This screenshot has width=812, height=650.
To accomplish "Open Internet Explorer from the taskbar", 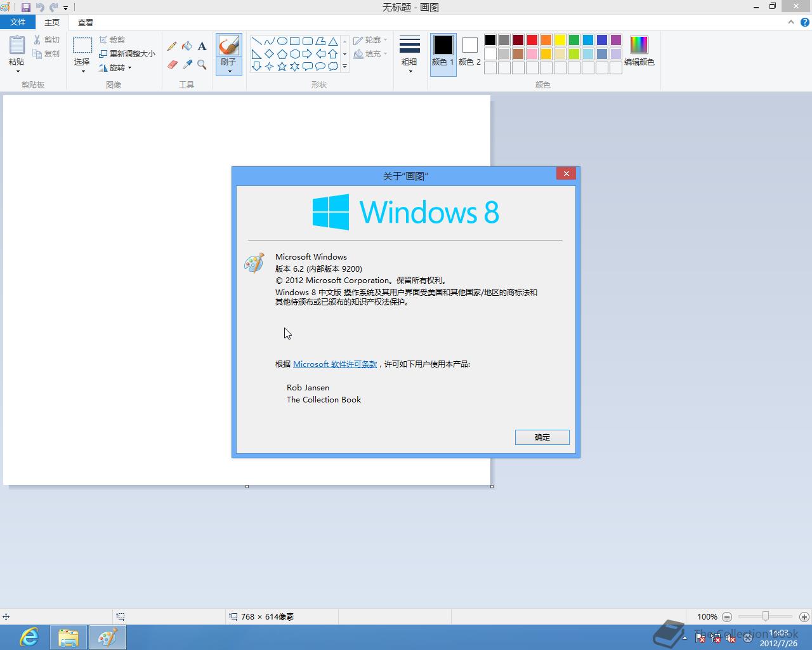I will pos(29,637).
